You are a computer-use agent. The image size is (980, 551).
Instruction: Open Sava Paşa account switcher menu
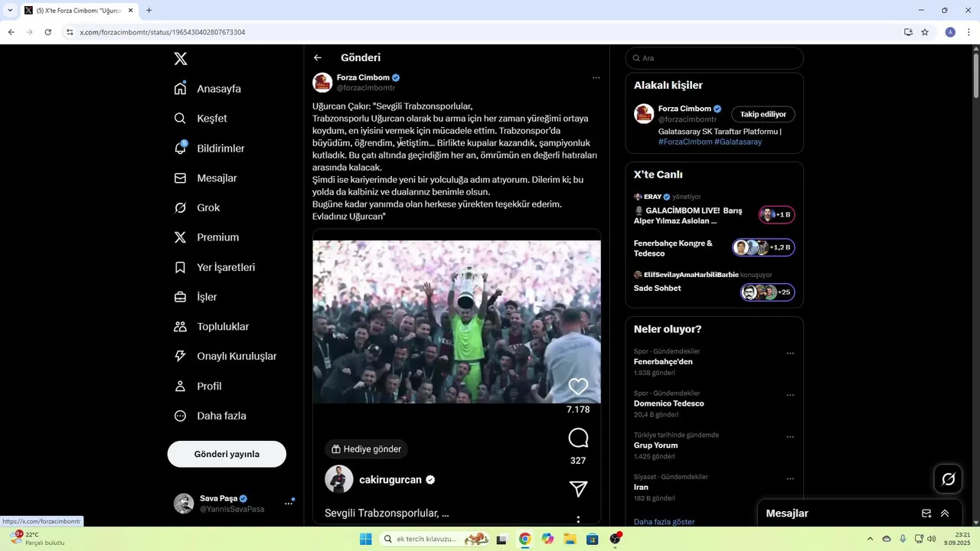tap(234, 503)
